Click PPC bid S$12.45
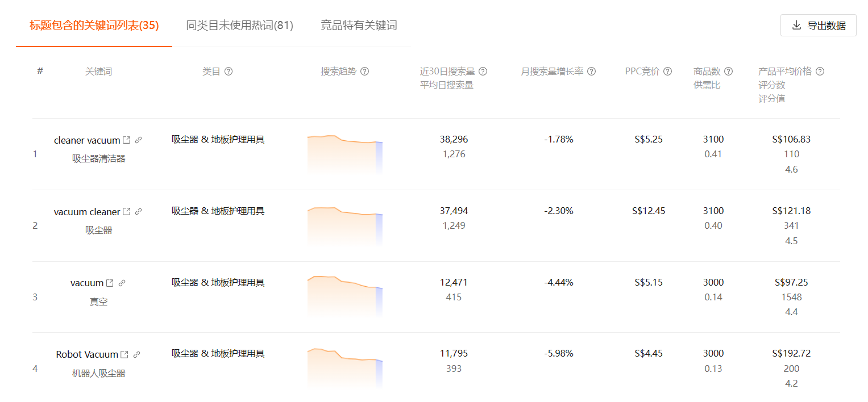The height and width of the screenshot is (402, 868). click(649, 211)
